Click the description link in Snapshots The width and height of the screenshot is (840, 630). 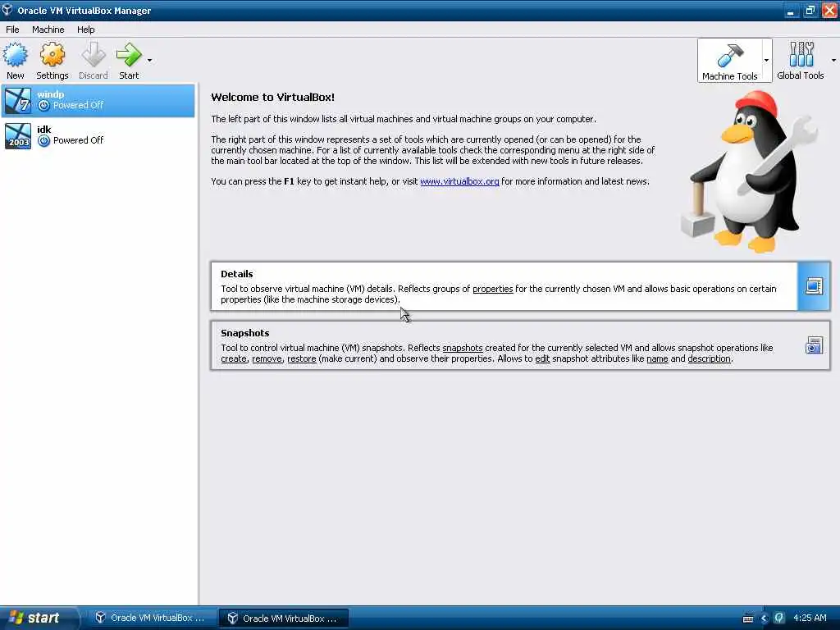tap(709, 358)
